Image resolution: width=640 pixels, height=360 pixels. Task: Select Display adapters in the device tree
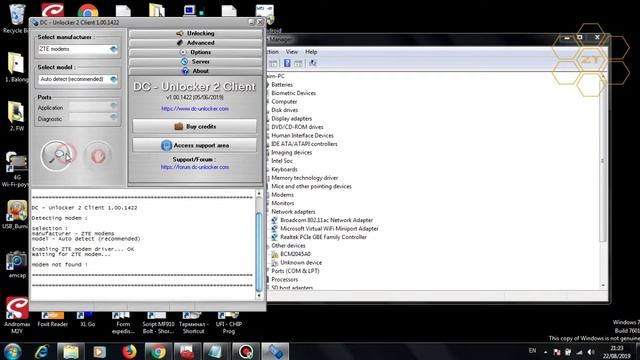point(291,119)
